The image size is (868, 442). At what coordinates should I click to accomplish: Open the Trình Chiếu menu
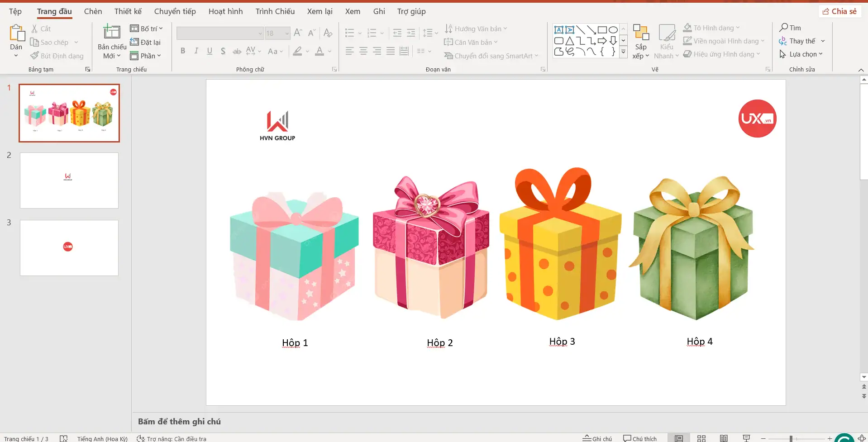pyautogui.click(x=274, y=11)
